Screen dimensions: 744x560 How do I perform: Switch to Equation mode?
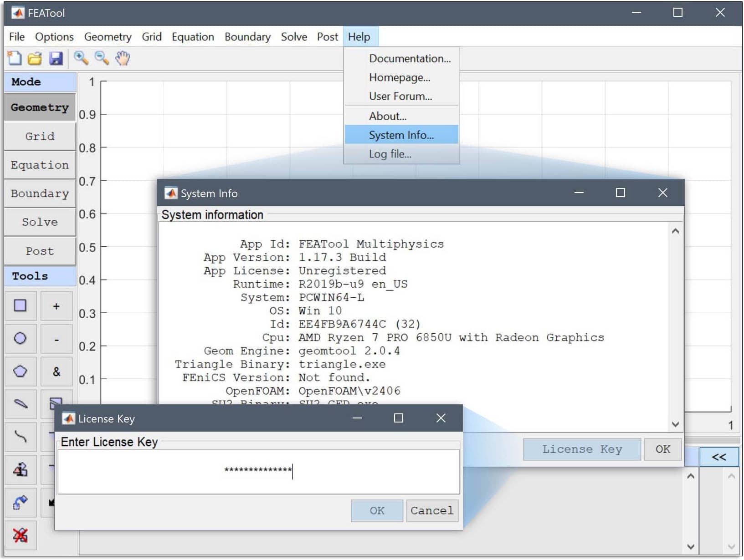(40, 165)
